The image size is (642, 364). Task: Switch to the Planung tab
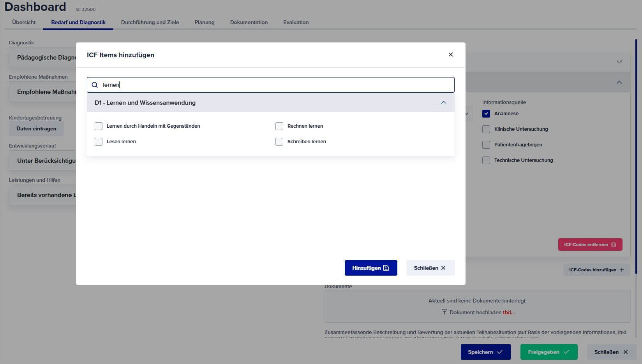204,22
